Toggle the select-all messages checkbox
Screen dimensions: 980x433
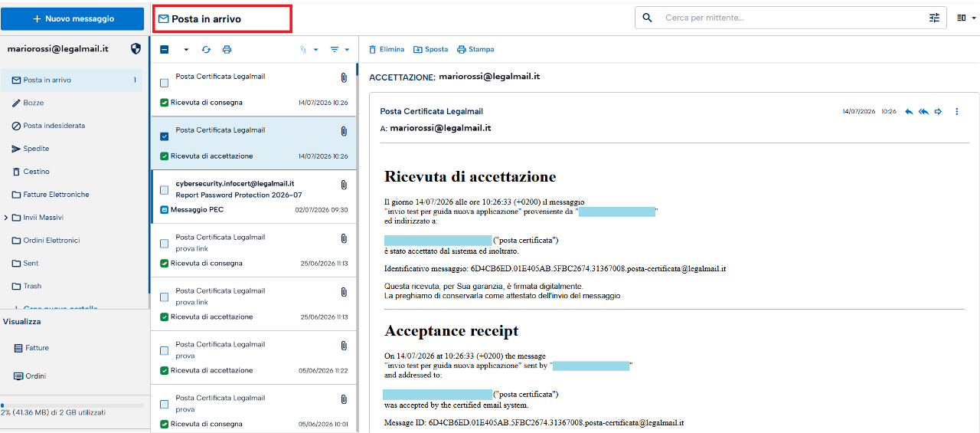pyautogui.click(x=165, y=50)
